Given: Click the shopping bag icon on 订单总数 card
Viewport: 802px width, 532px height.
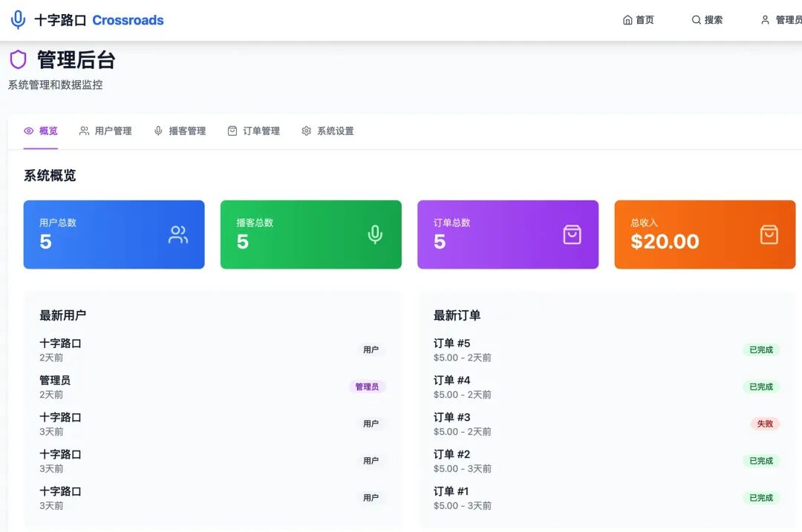Looking at the screenshot, I should [x=572, y=234].
